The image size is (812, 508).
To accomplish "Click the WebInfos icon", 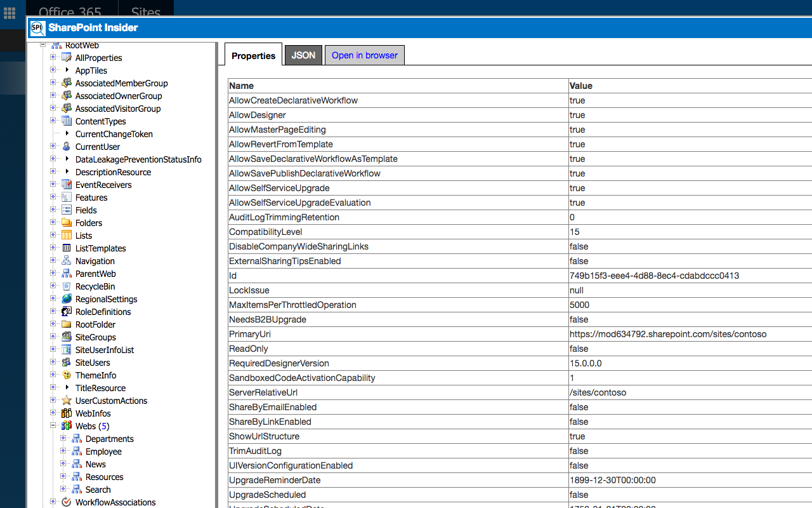I will (67, 413).
